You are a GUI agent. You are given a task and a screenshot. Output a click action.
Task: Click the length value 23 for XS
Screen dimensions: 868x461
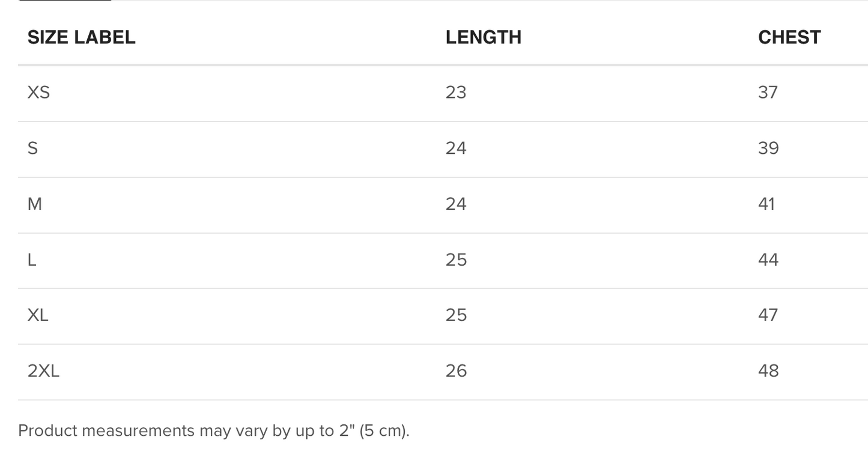[x=456, y=93]
